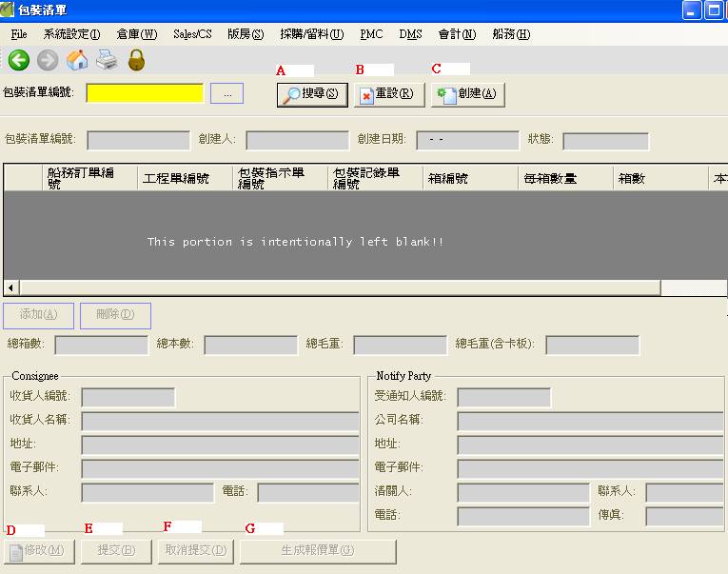Open the File menu
728x574 pixels.
pyautogui.click(x=19, y=34)
